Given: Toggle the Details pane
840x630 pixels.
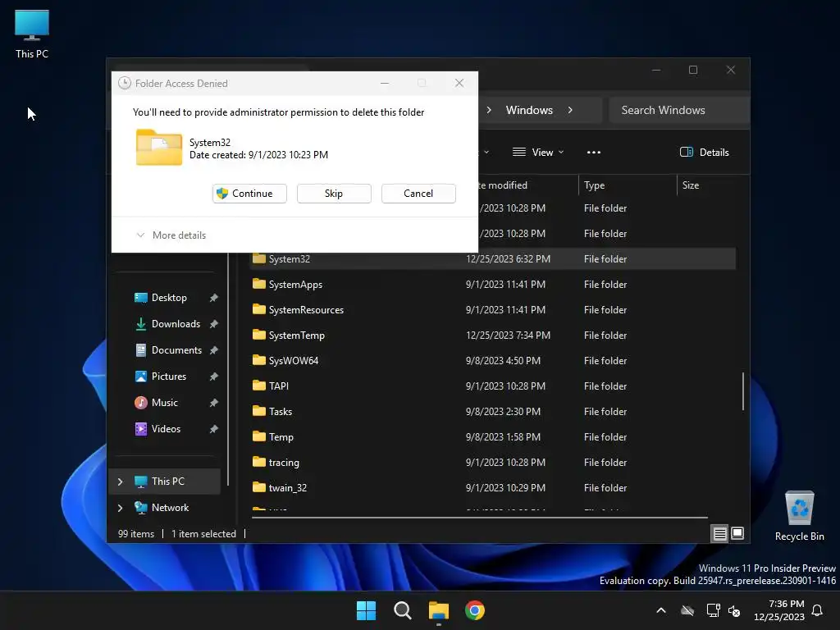Looking at the screenshot, I should coord(705,152).
